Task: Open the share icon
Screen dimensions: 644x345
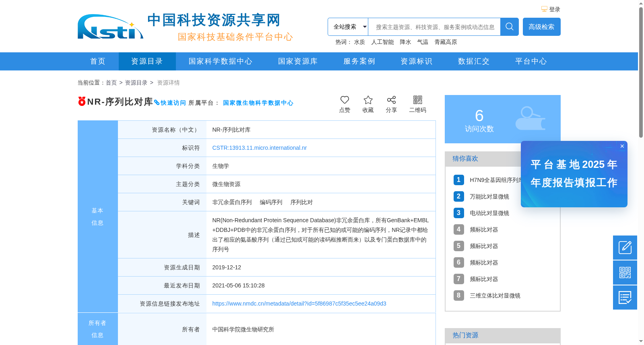Action: 391,100
